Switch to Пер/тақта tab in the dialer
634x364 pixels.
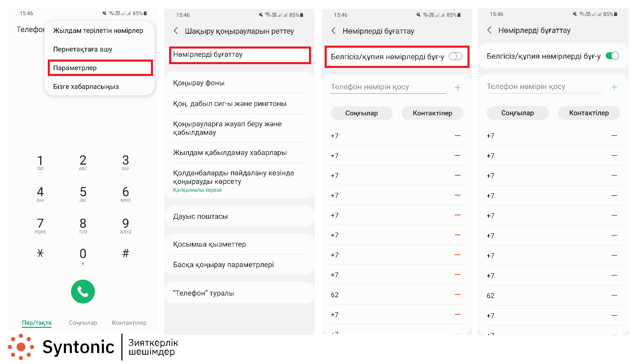tap(37, 323)
